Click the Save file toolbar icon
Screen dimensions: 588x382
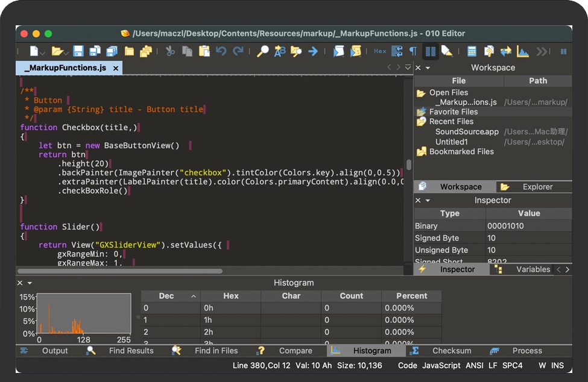[x=78, y=51]
